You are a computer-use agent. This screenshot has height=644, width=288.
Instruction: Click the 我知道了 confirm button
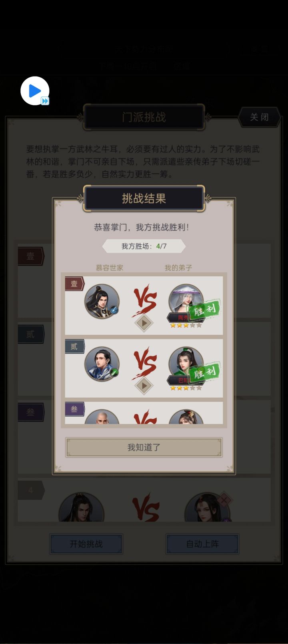click(x=144, y=447)
